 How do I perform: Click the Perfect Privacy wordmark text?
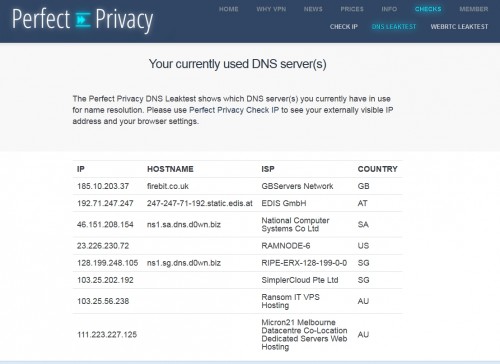tap(83, 20)
